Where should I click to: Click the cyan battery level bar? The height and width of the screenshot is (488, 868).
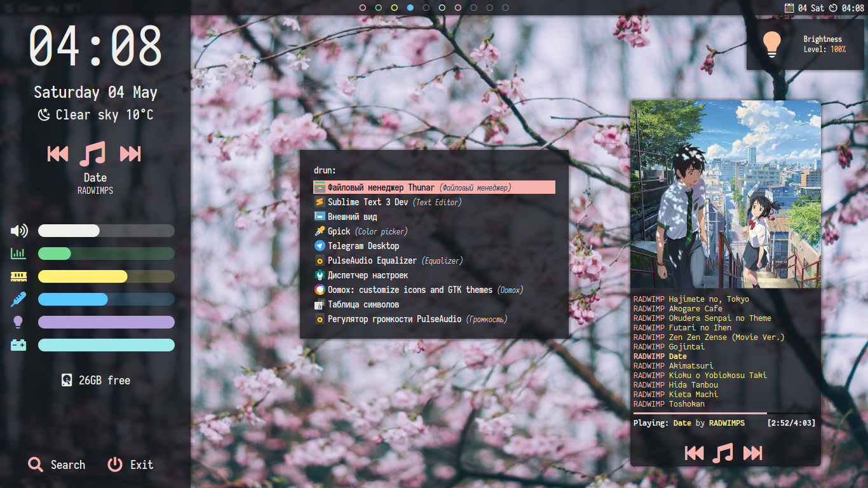coord(106,345)
